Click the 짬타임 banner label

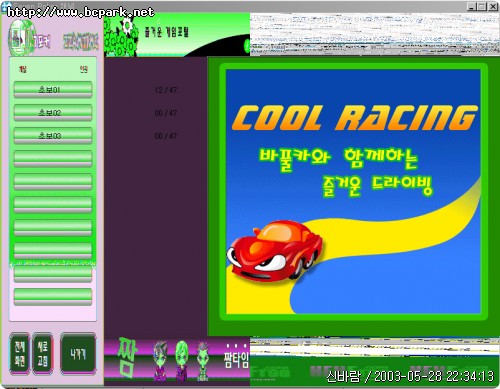[236, 360]
